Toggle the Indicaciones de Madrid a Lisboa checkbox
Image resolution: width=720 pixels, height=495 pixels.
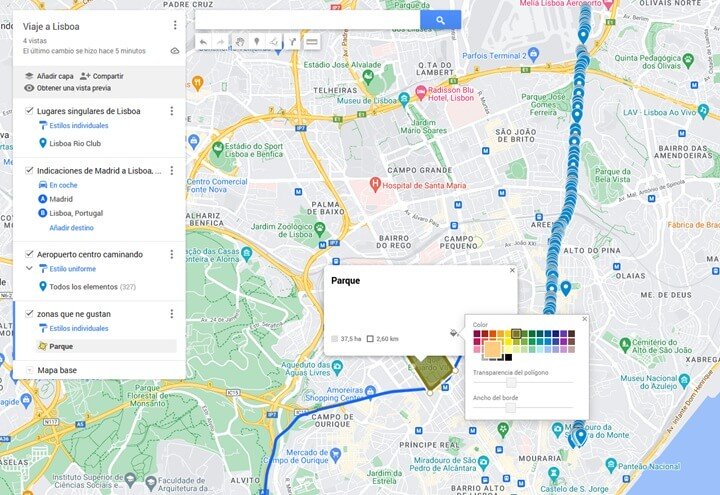tap(29, 170)
